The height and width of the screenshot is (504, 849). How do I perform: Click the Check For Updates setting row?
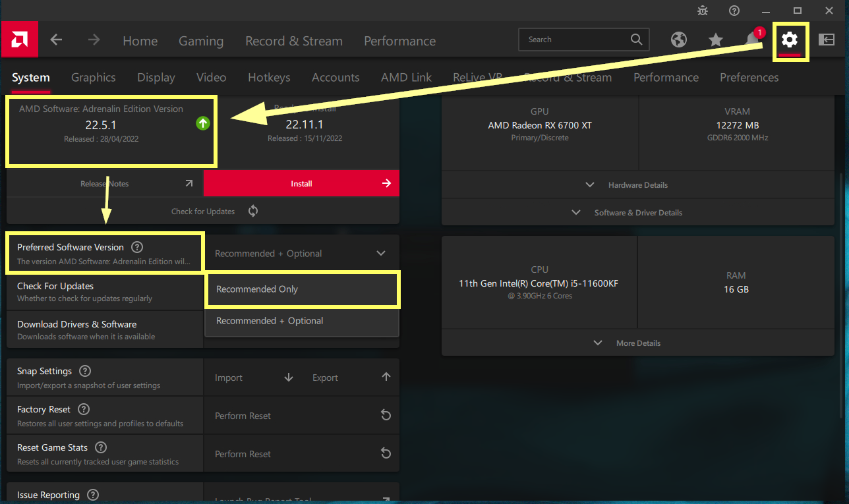coord(105,292)
